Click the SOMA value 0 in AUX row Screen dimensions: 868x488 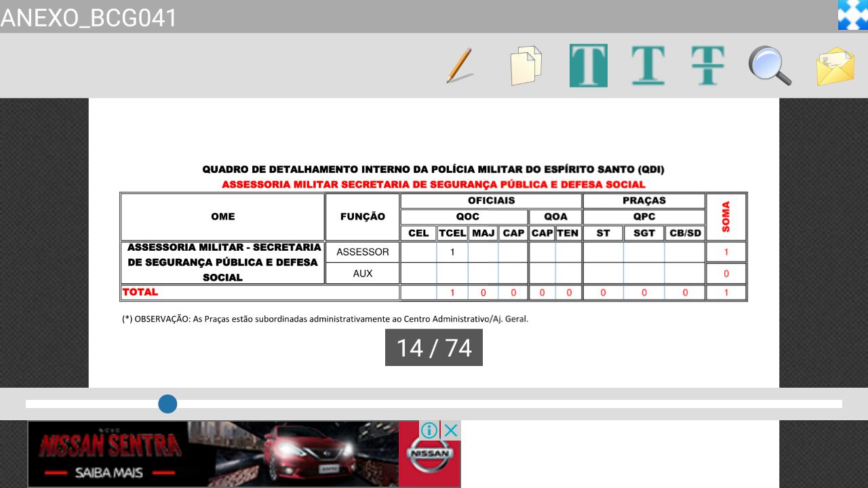726,274
